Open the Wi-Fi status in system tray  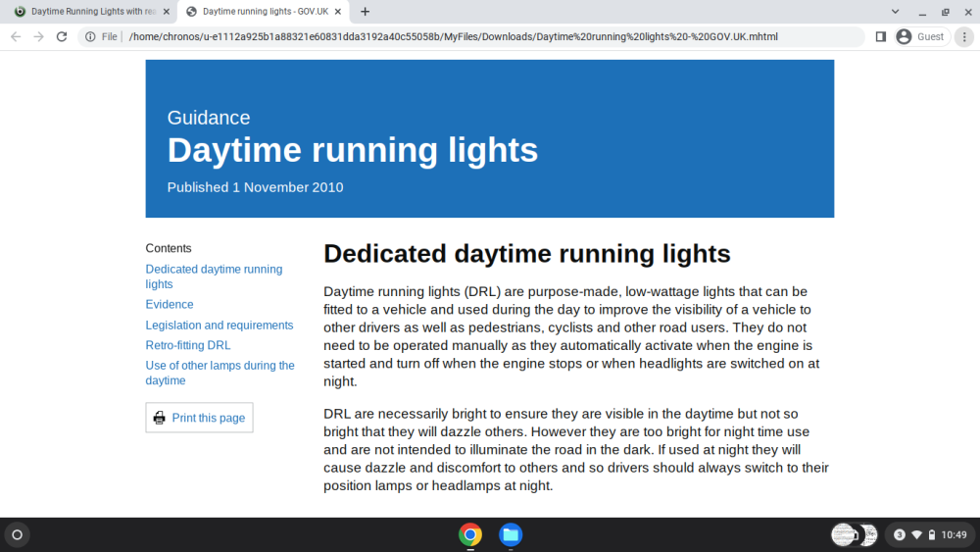(917, 534)
